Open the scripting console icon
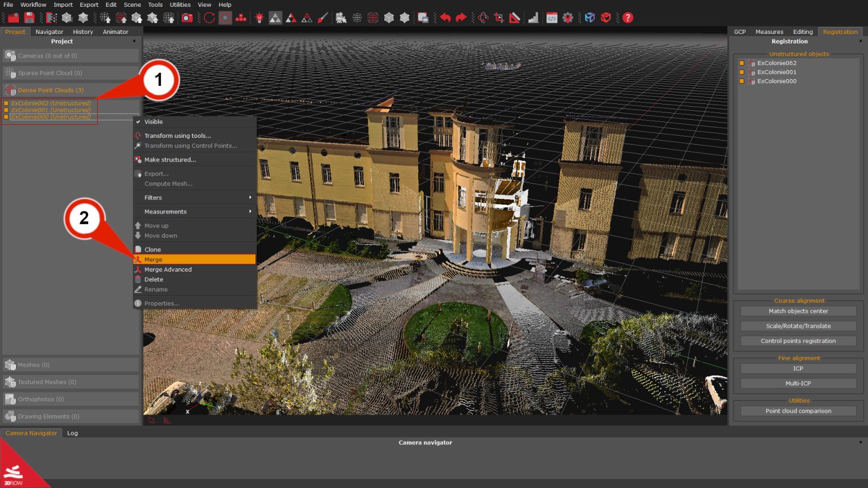Viewport: 868px width, 488px height. (552, 18)
